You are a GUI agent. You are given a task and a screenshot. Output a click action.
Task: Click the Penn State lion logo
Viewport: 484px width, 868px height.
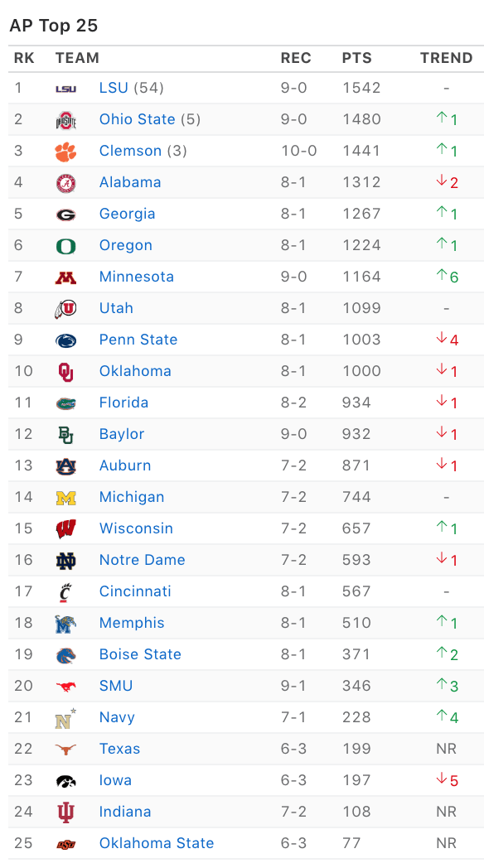(x=66, y=340)
